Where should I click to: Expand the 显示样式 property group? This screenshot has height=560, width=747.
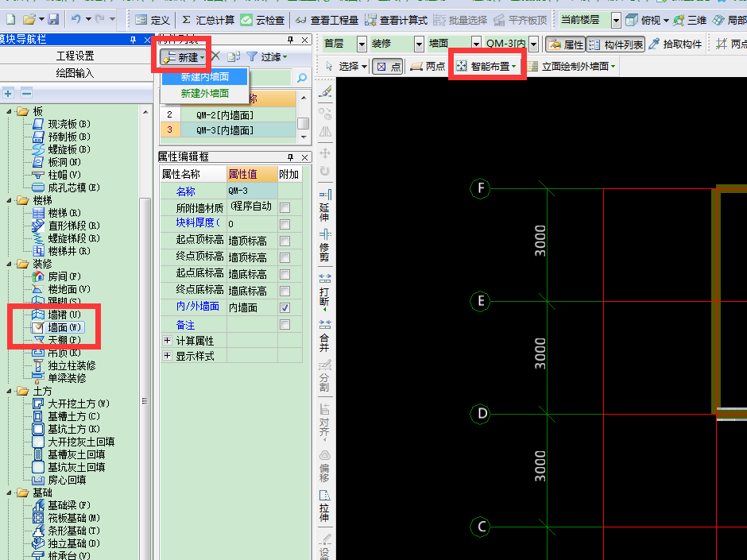click(x=167, y=356)
